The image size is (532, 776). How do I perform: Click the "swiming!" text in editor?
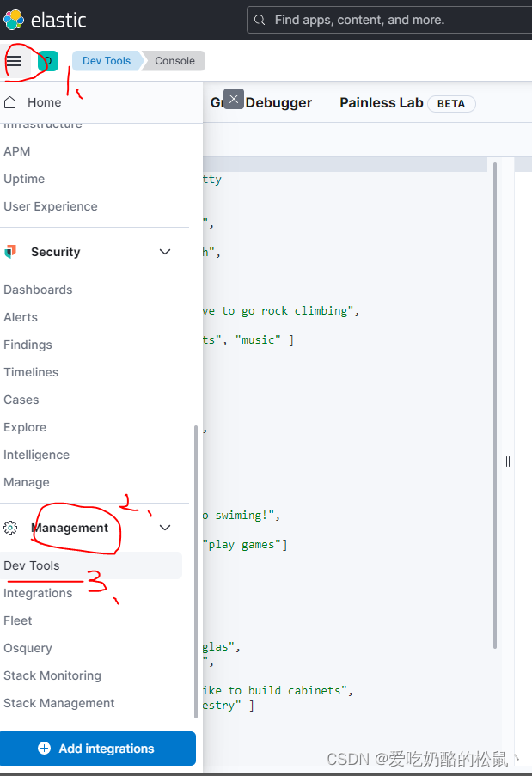pos(245,516)
